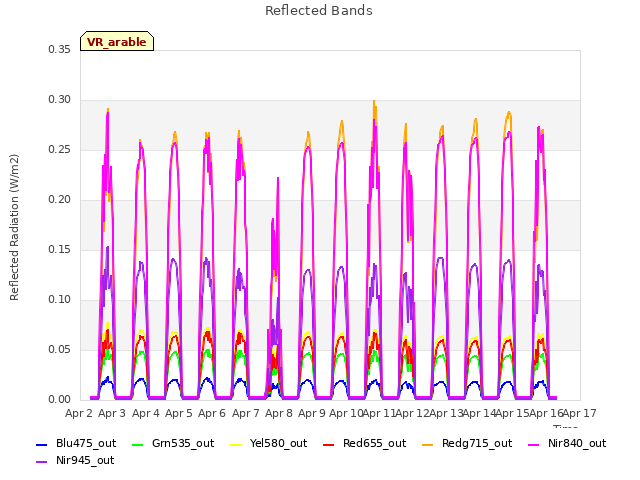Viewport: 640px width, 480px height.
Task: Click the Blu475_out legend entry
Action: (x=76, y=444)
